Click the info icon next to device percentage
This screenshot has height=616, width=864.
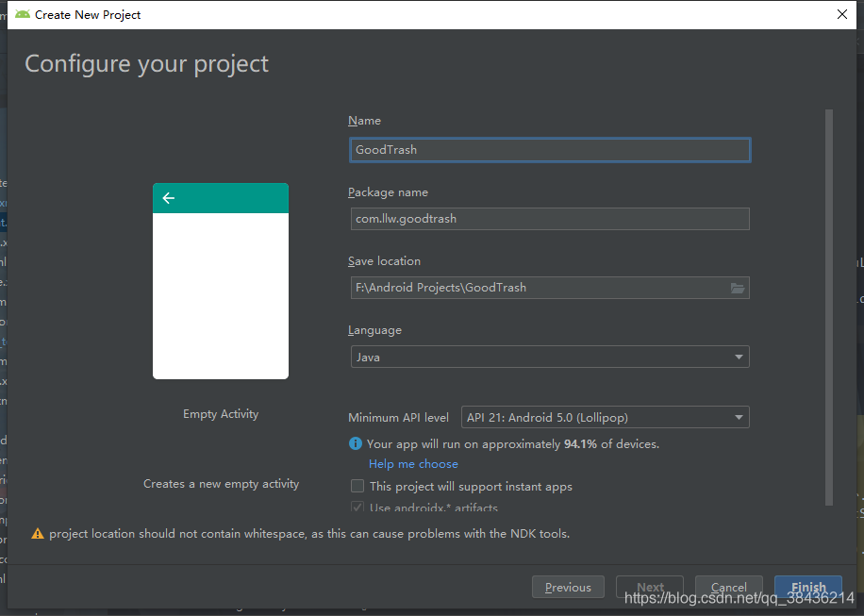[x=356, y=443]
